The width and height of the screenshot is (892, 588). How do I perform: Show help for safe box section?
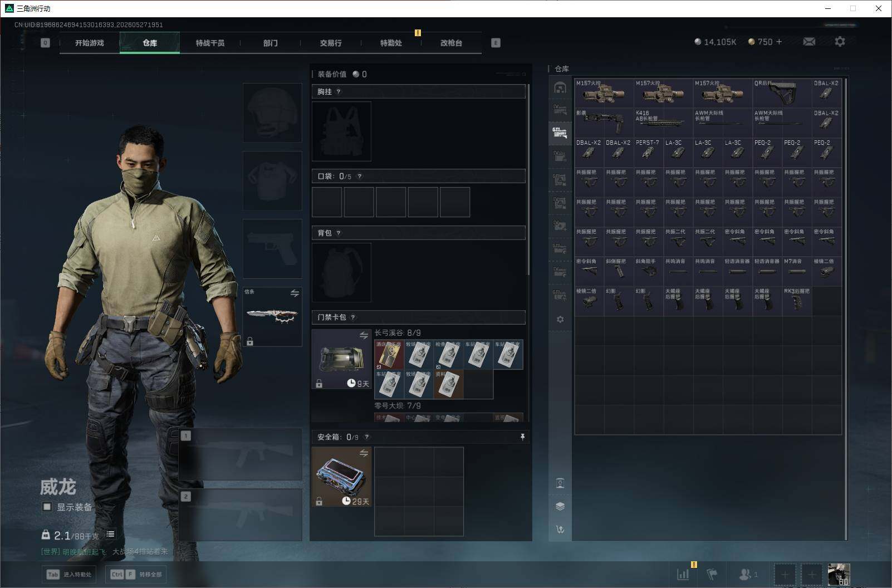tap(366, 437)
